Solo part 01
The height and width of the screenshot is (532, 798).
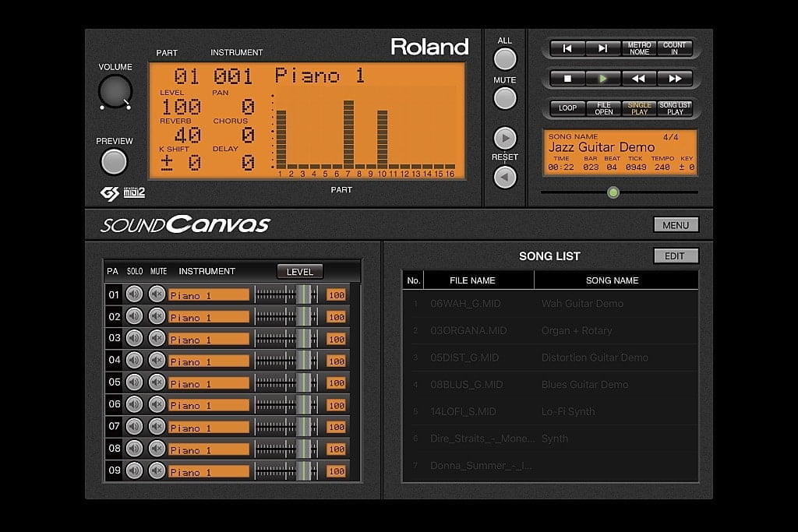point(134,294)
